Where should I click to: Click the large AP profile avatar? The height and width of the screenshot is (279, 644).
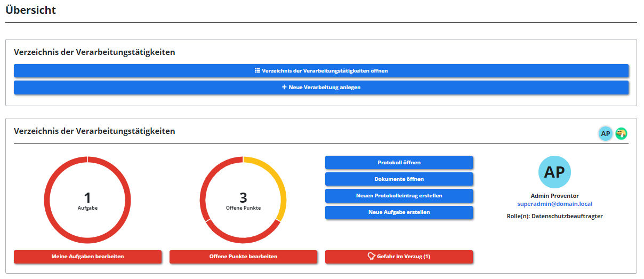click(x=554, y=172)
